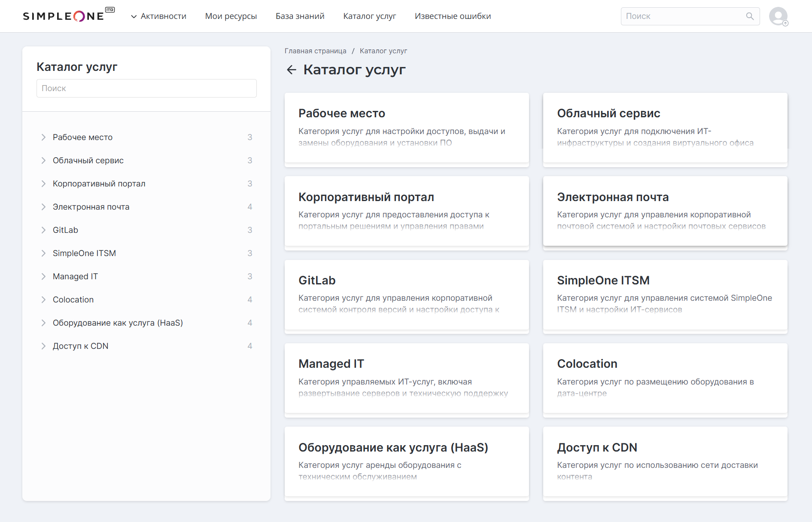Expand Оборудование как услуга (HaaS) chevron
This screenshot has width=812, height=522.
43,323
